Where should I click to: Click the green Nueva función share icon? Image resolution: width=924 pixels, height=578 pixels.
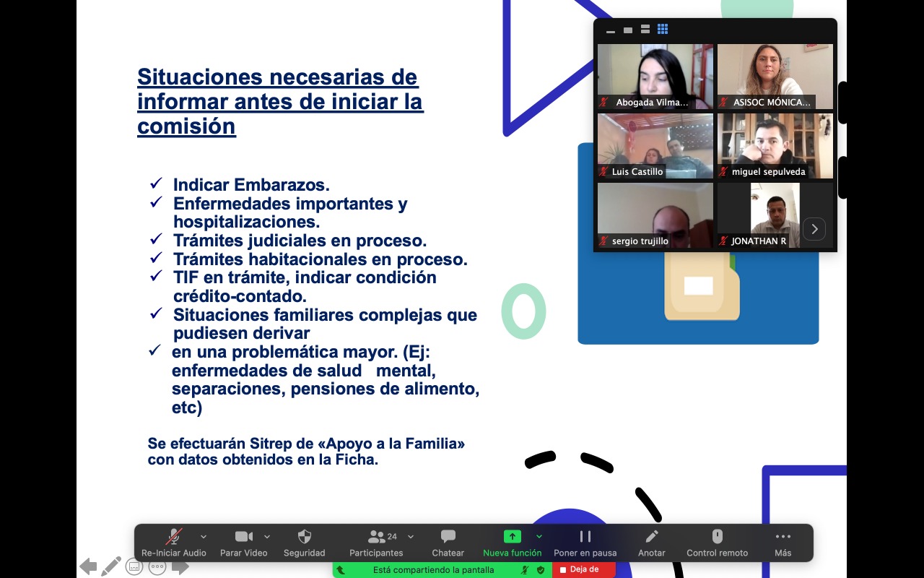(x=512, y=536)
